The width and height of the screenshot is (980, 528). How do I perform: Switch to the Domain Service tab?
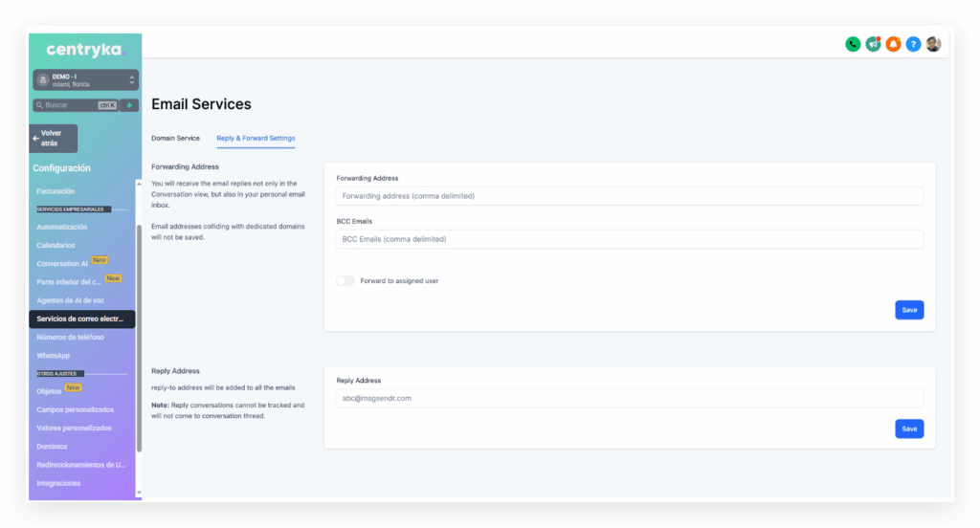pos(175,139)
